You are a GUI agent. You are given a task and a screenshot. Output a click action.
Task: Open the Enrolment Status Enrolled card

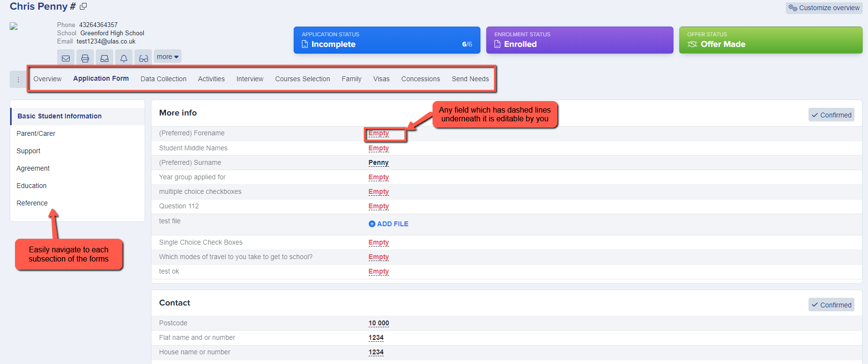tap(580, 40)
